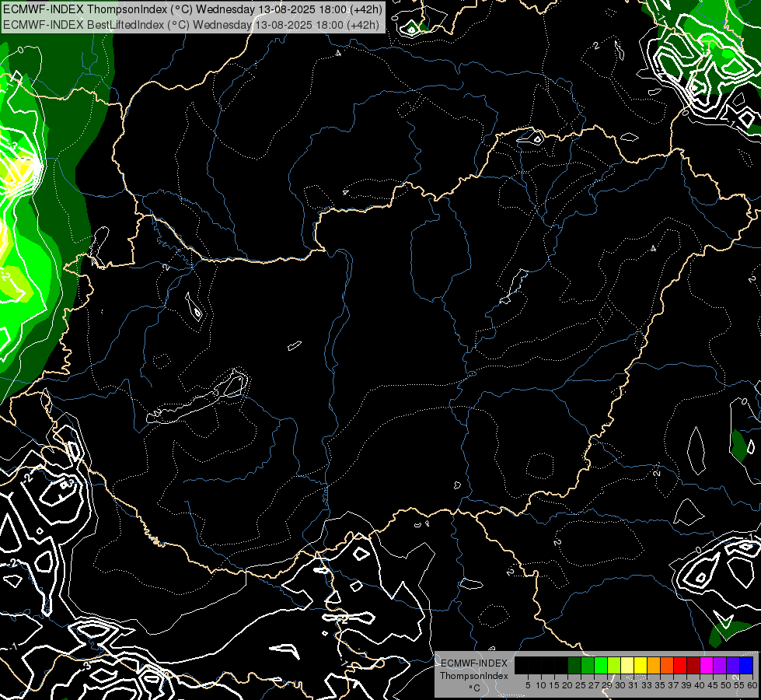Select the magenta 40-45 legend swatch
The width and height of the screenshot is (761, 700).
(x=707, y=665)
